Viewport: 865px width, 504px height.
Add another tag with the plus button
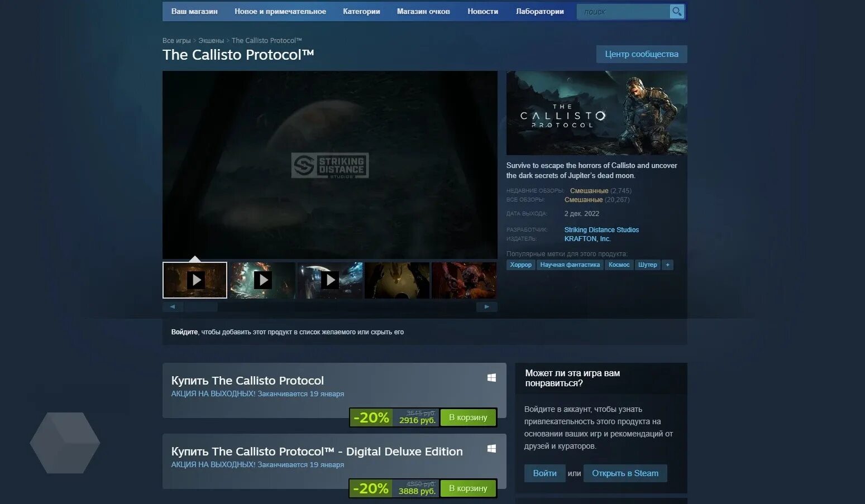tap(667, 265)
